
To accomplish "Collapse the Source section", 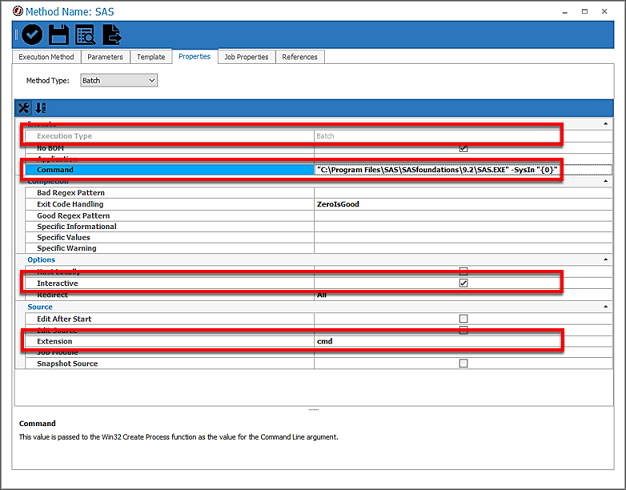I will point(606,307).
